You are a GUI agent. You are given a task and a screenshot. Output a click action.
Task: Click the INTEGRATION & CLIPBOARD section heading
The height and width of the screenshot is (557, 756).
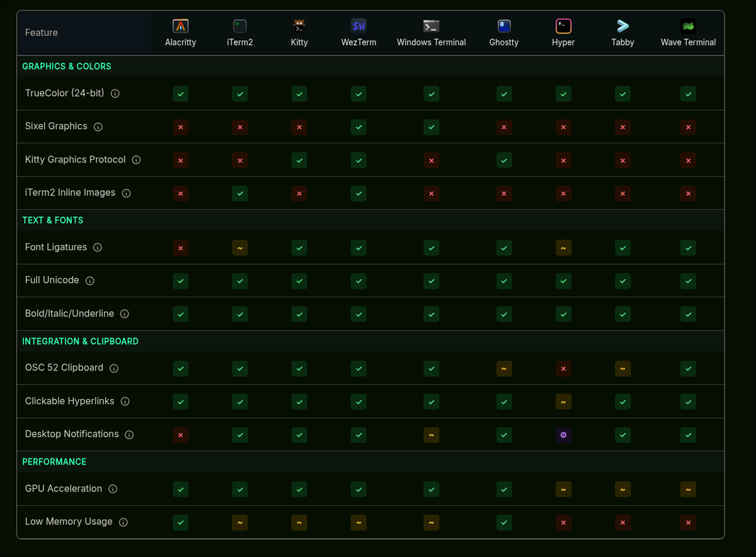pyautogui.click(x=81, y=341)
